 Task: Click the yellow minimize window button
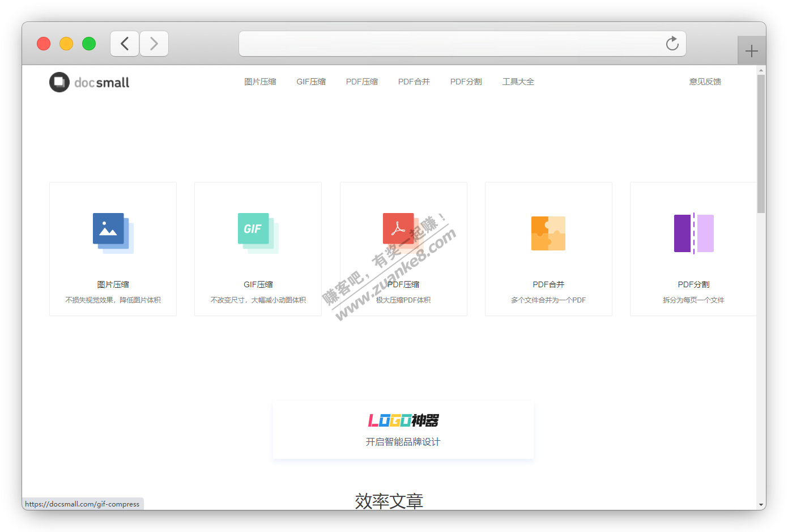[66, 44]
